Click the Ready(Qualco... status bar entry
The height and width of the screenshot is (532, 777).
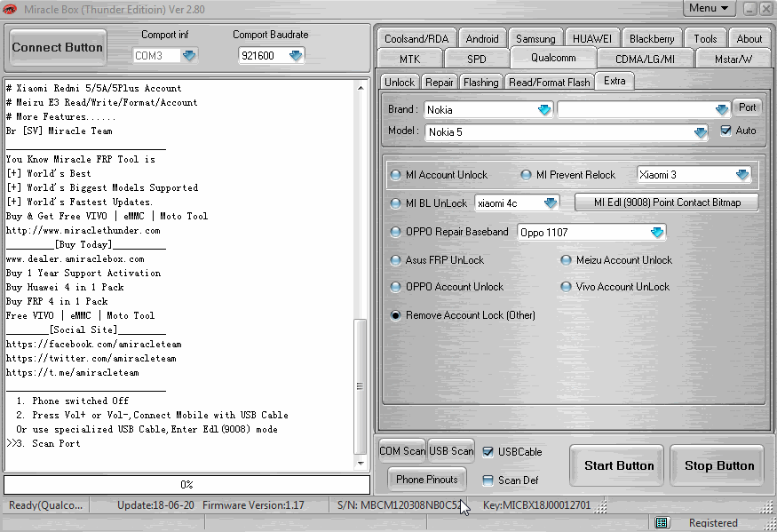coord(45,505)
